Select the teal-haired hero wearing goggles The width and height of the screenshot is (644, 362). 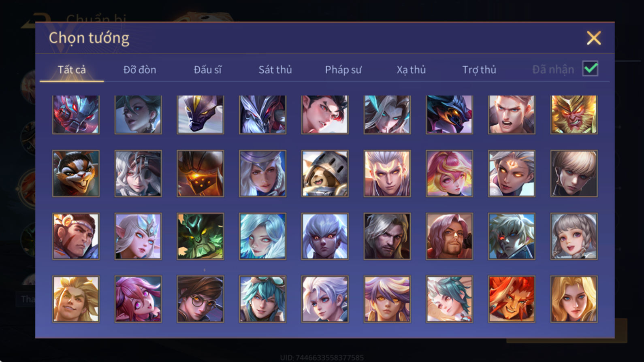pos(262,299)
